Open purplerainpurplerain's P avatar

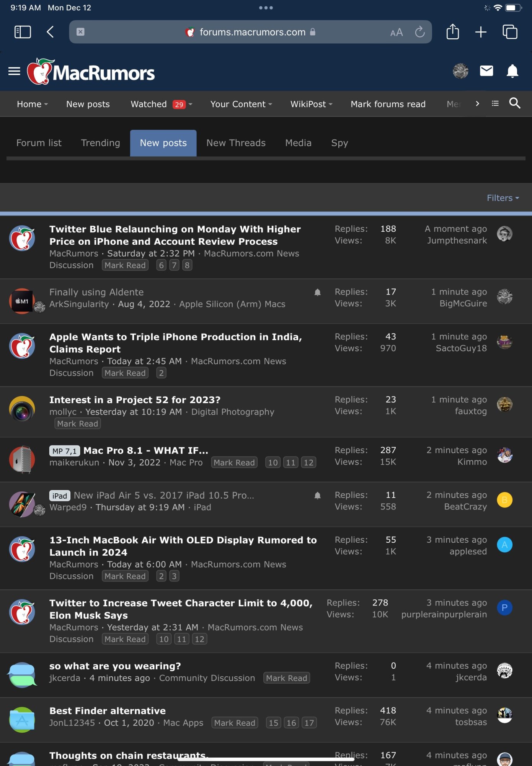(504, 607)
